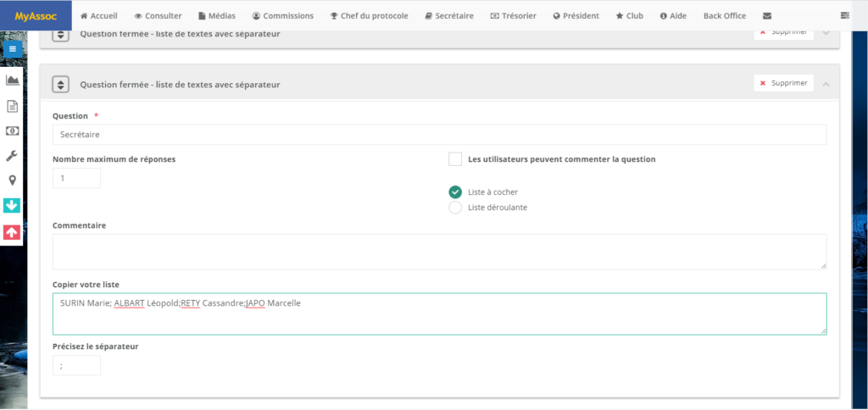Select the wrench tools sidebar icon
This screenshot has width=868, height=410.
(12, 156)
